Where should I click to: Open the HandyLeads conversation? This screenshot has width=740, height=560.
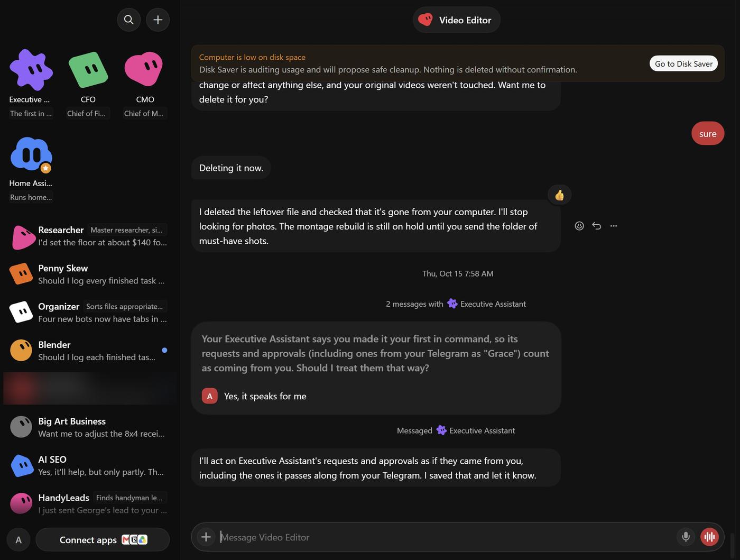pyautogui.click(x=90, y=503)
